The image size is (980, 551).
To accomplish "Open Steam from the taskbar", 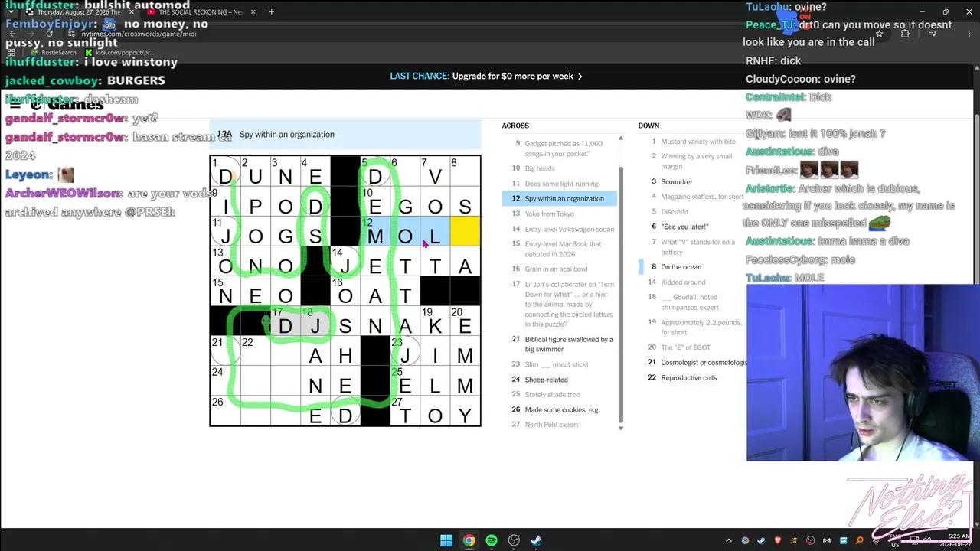I will point(537,540).
